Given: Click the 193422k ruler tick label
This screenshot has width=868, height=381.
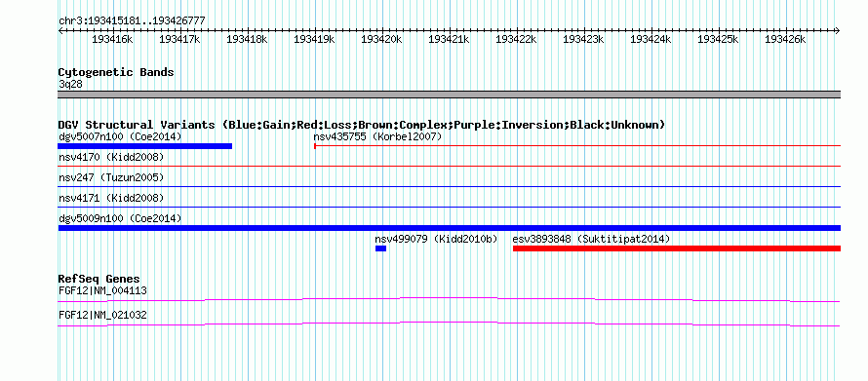Looking at the screenshot, I should pyautogui.click(x=517, y=39).
